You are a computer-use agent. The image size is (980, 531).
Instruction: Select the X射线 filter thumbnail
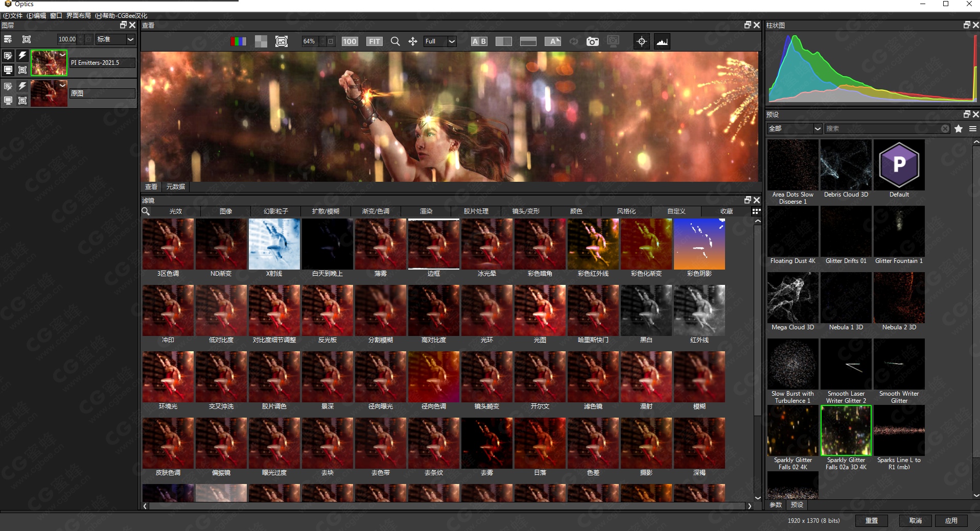click(274, 244)
